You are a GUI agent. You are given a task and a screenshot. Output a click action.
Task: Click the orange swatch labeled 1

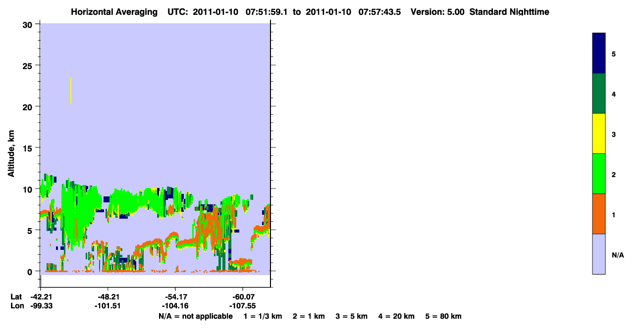(x=598, y=214)
